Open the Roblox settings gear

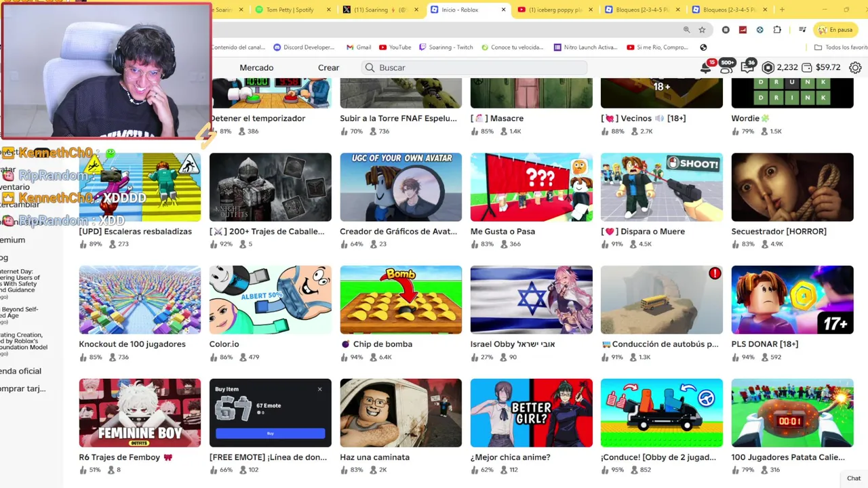click(855, 68)
